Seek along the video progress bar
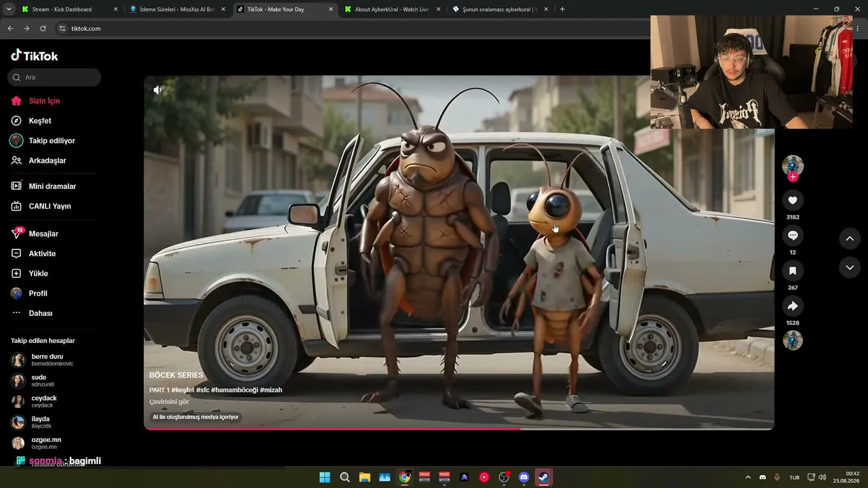This screenshot has height=488, width=868. [x=459, y=428]
